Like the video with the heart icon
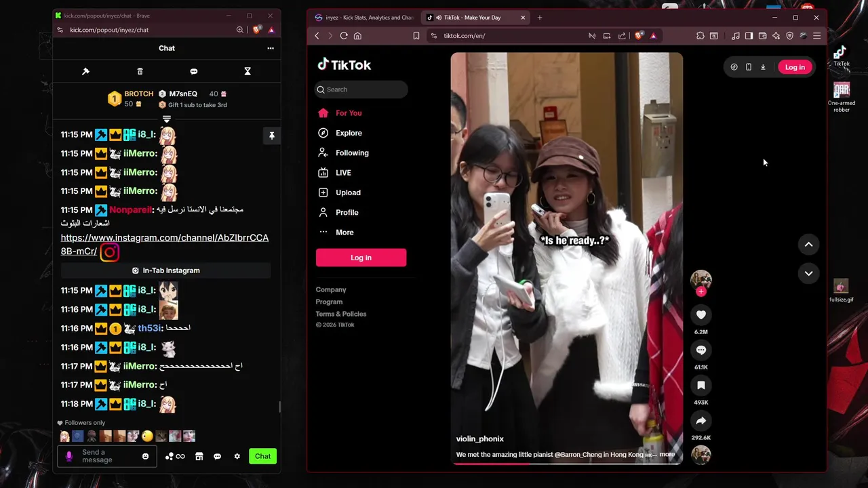 pos(701,314)
